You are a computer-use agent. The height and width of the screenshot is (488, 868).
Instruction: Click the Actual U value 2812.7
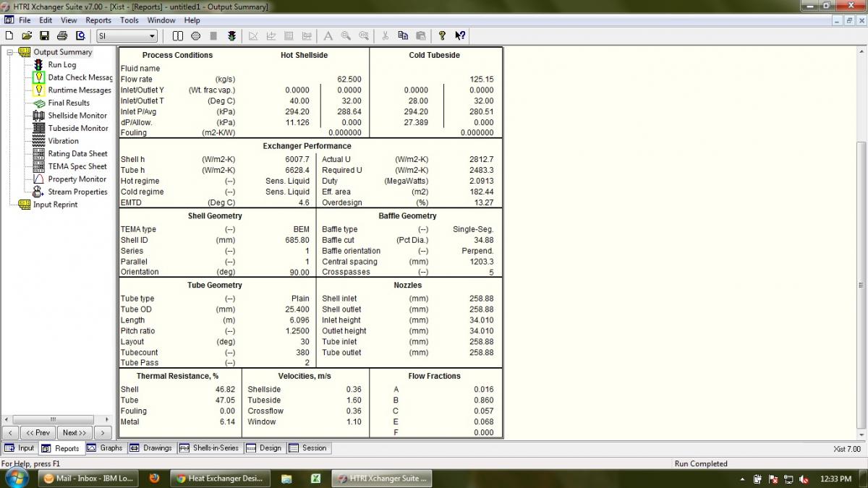[482, 159]
